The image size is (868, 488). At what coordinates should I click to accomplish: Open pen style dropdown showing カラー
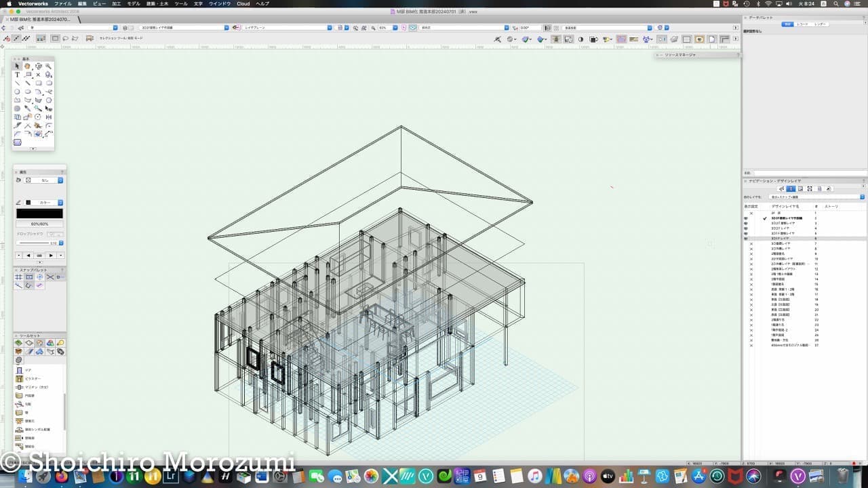click(x=45, y=203)
